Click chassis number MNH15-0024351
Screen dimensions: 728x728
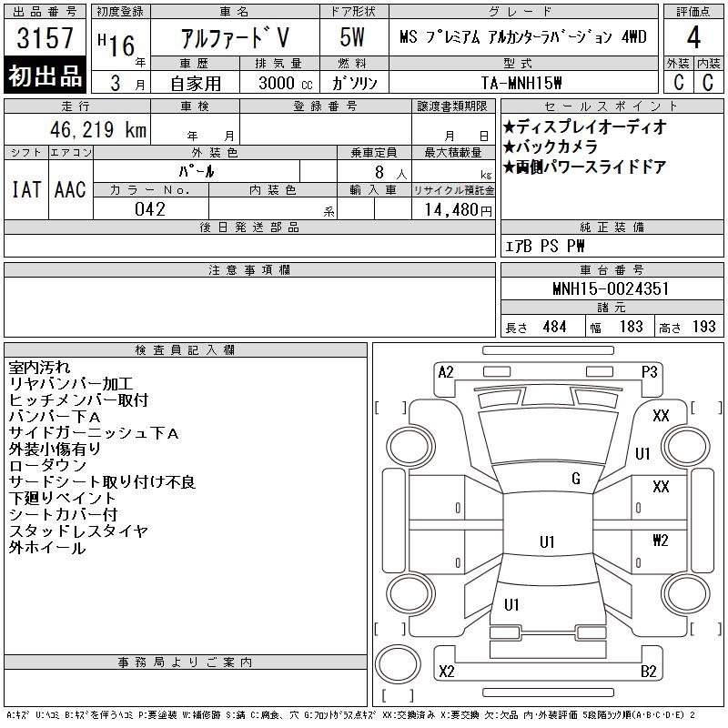(611, 288)
